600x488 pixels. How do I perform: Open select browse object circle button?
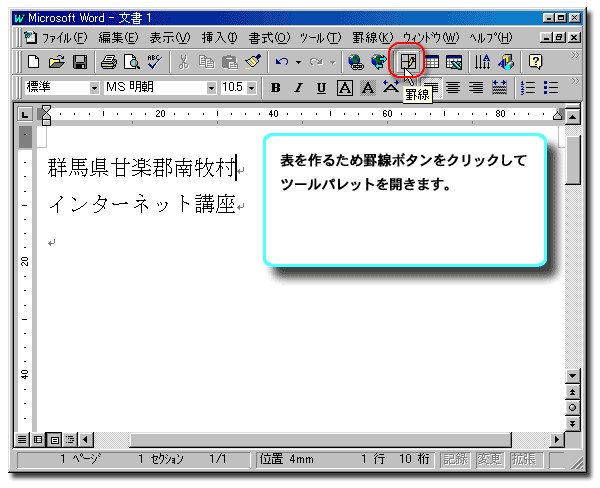pos(572,408)
